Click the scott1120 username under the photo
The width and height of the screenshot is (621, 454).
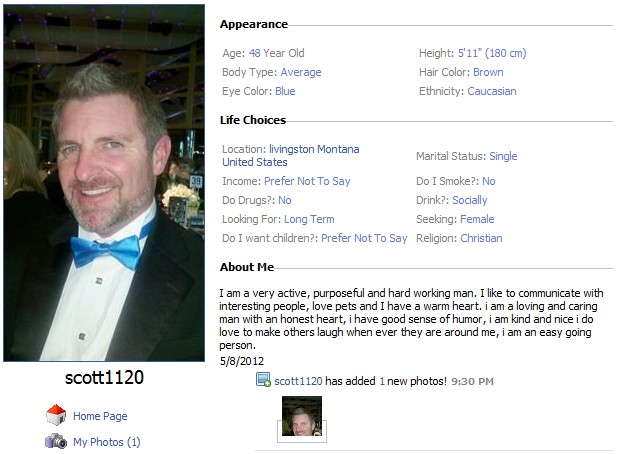tap(104, 377)
